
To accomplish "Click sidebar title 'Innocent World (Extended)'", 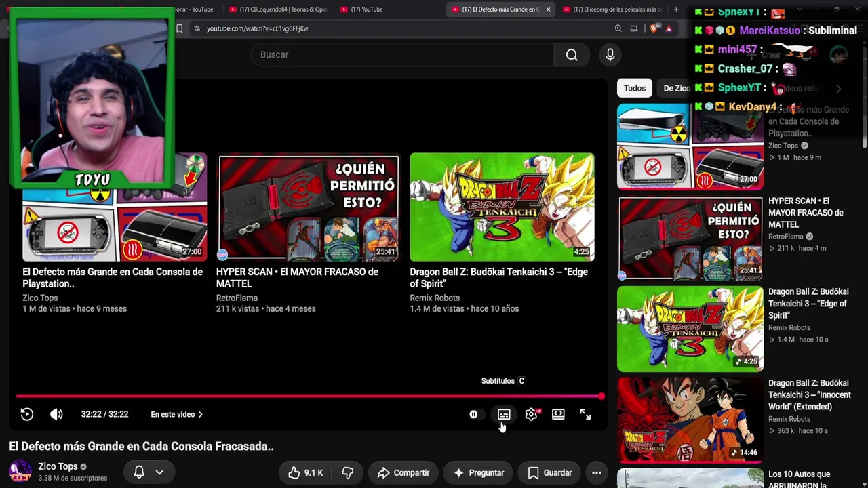I will tap(809, 394).
